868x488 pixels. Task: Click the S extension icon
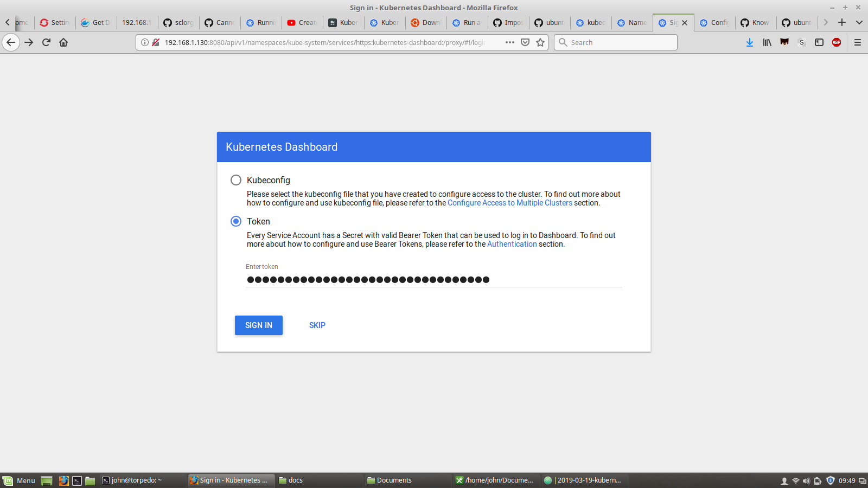pyautogui.click(x=802, y=42)
